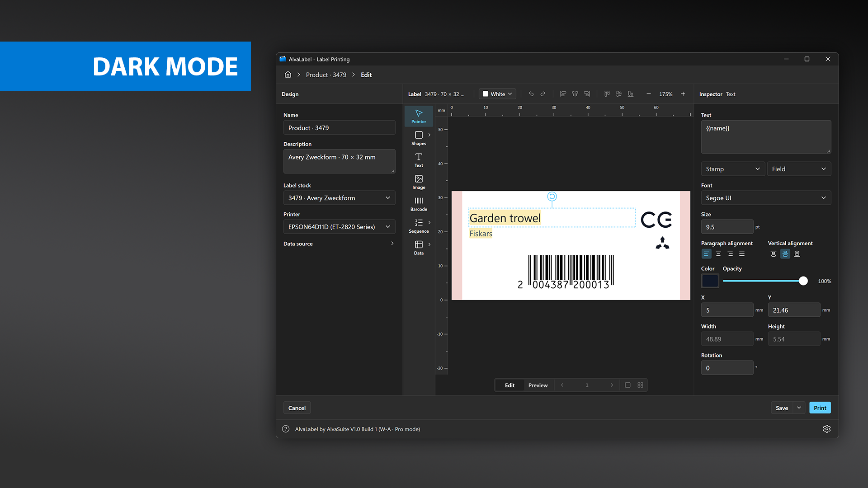Align objects to the left
The image size is (868, 488).
pos(563,94)
